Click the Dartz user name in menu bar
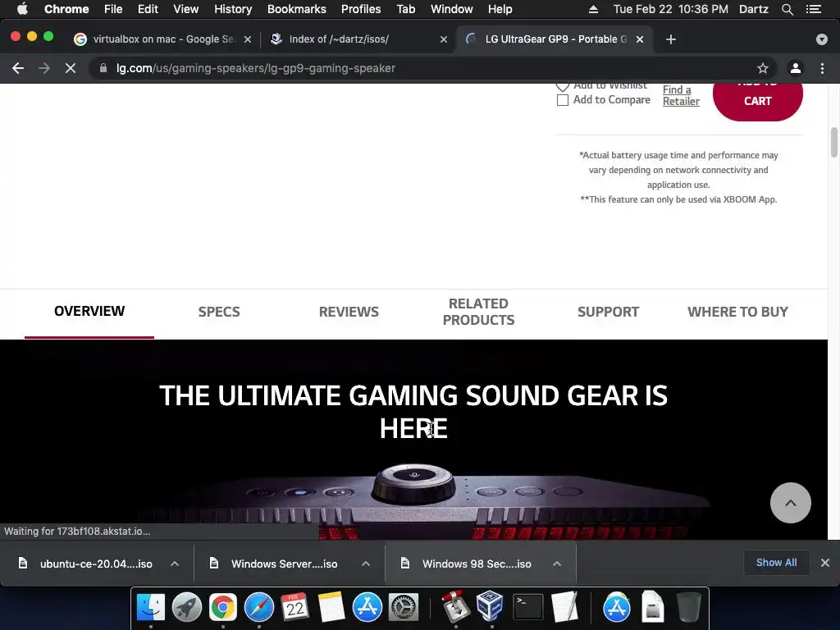840x630 pixels. click(x=753, y=9)
